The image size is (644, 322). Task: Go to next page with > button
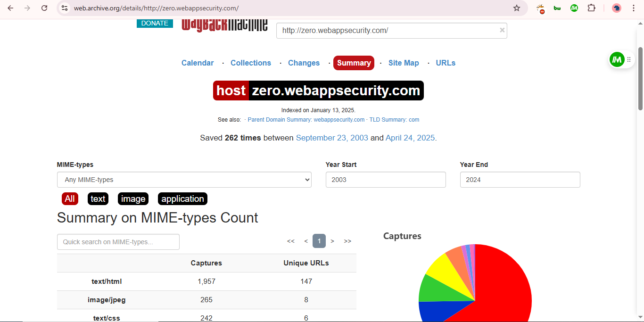click(x=332, y=241)
